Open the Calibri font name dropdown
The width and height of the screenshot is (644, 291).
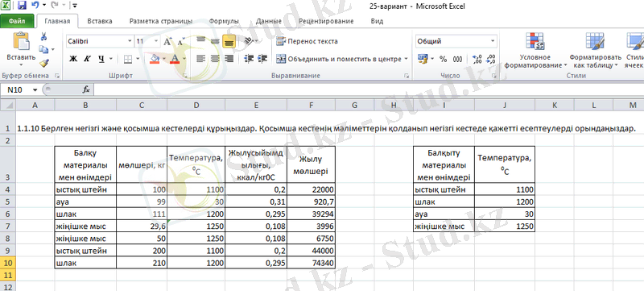(130, 41)
